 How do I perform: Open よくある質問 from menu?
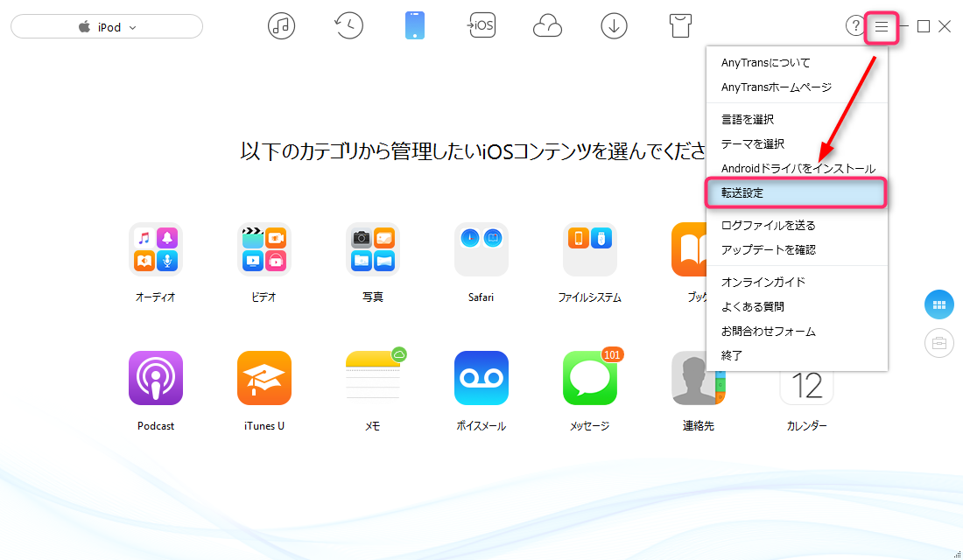point(797,306)
